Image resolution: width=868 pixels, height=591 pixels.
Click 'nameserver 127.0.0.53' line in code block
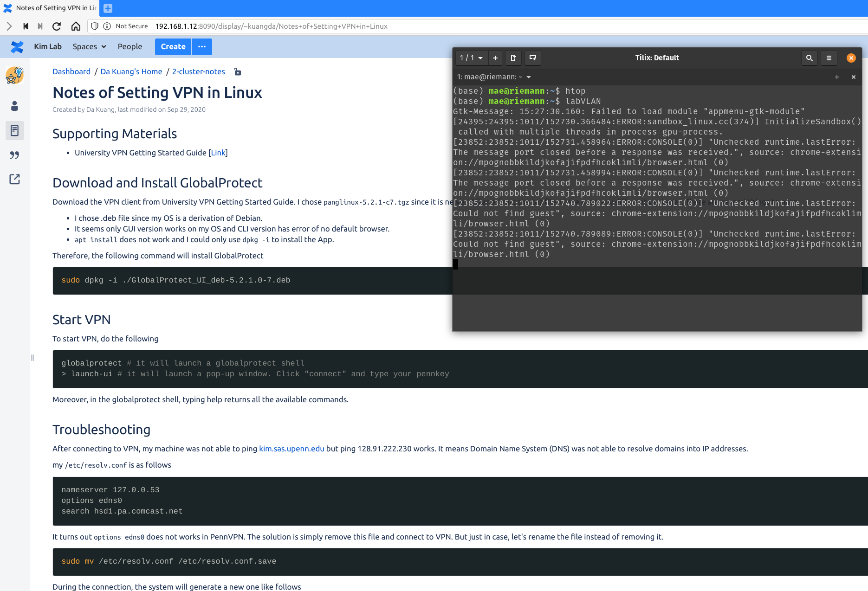(x=110, y=490)
